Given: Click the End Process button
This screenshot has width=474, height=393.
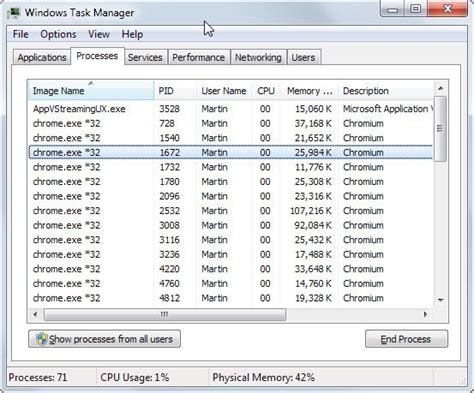Looking at the screenshot, I should [x=406, y=339].
